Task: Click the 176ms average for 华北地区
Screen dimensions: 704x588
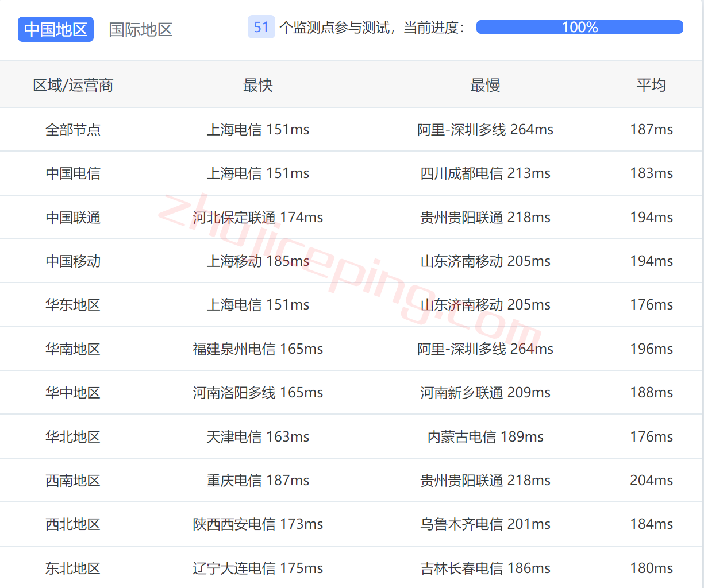Action: 651,436
